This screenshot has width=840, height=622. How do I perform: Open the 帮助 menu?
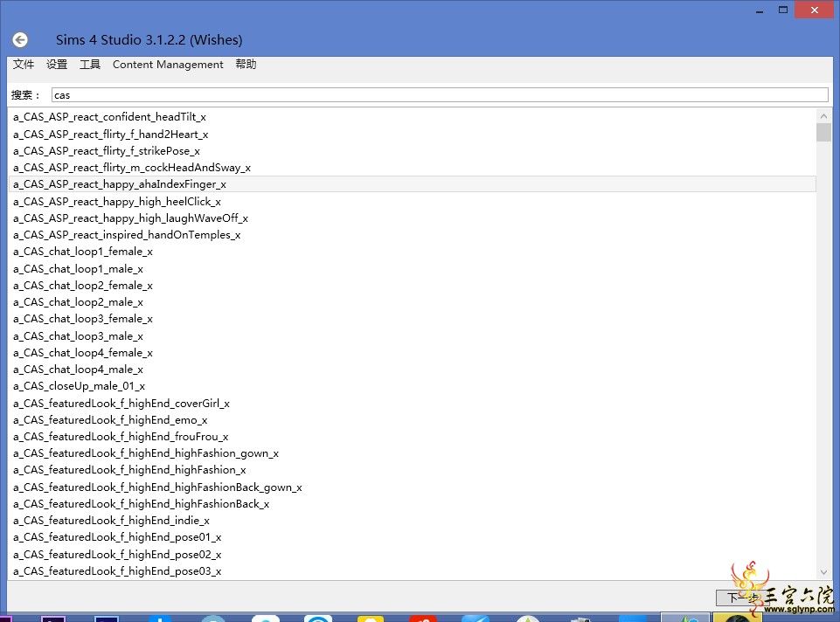pos(246,65)
